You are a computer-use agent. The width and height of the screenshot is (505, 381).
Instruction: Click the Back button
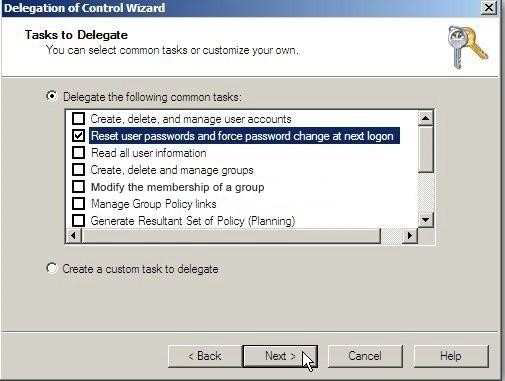click(205, 356)
